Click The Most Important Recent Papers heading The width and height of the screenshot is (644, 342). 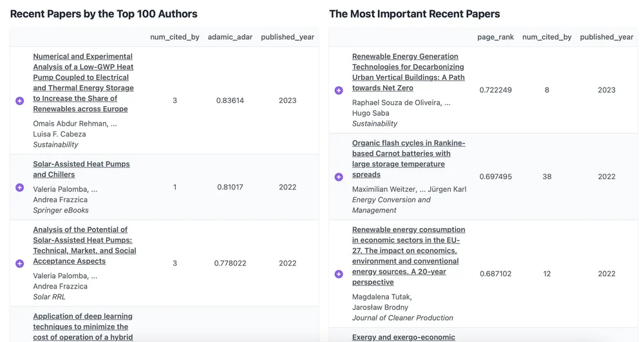coord(414,14)
